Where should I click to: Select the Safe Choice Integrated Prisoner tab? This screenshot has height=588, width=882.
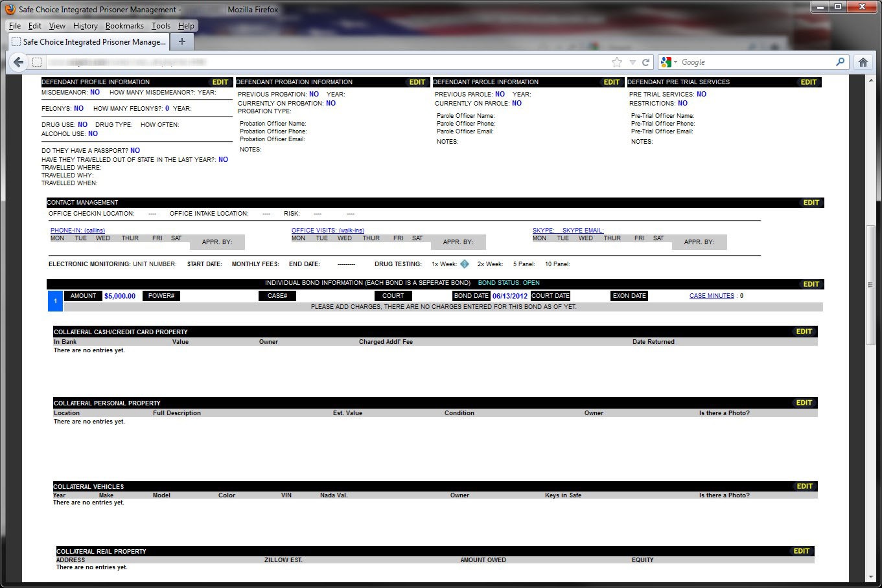pos(89,41)
